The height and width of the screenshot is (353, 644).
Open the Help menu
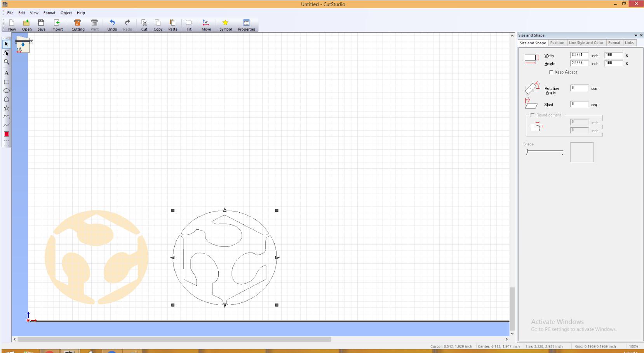point(81,13)
